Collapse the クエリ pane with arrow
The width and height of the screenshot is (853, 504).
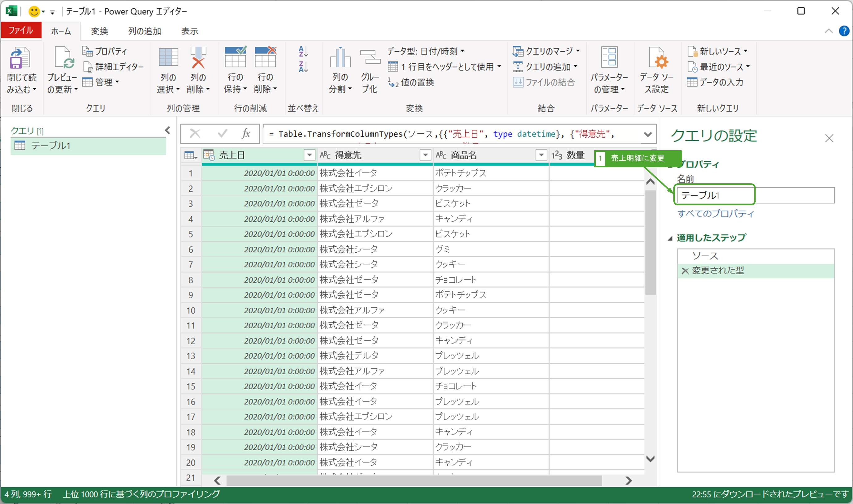click(x=167, y=130)
